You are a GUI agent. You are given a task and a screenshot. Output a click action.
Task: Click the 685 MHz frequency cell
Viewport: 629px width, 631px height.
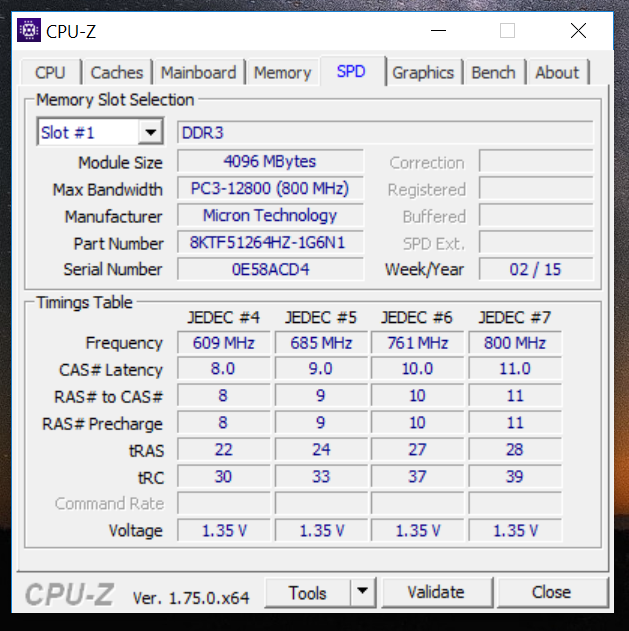[x=321, y=343]
